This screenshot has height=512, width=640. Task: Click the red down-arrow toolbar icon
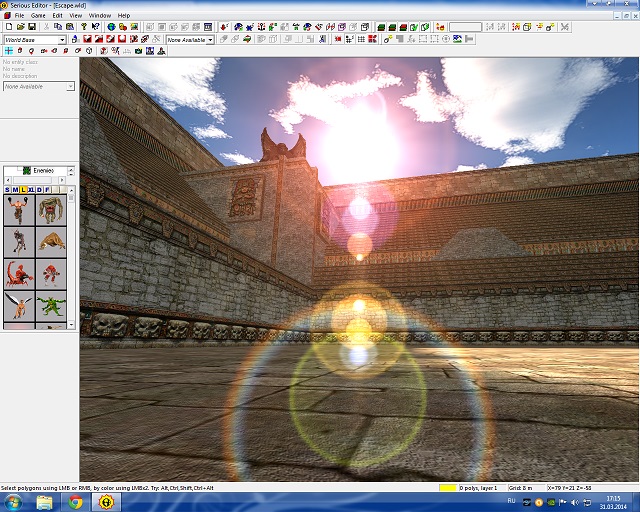224,27
